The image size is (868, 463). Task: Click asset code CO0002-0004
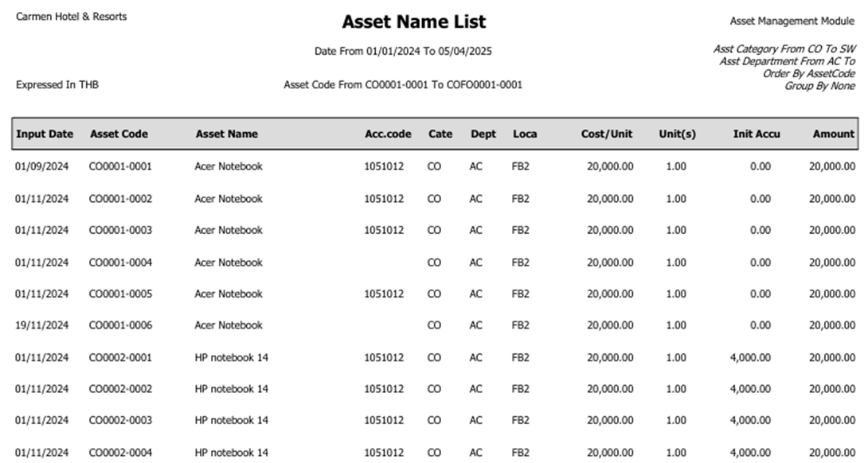120,453
